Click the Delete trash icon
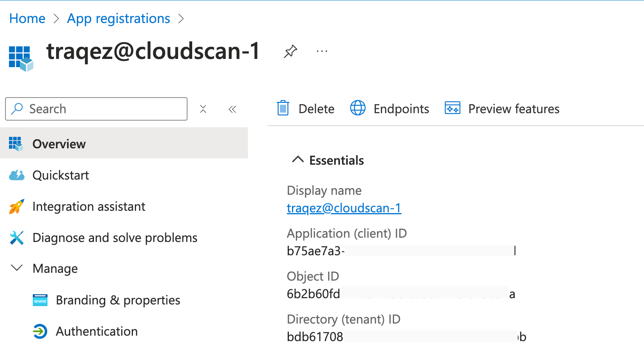644x354 pixels. (x=283, y=108)
